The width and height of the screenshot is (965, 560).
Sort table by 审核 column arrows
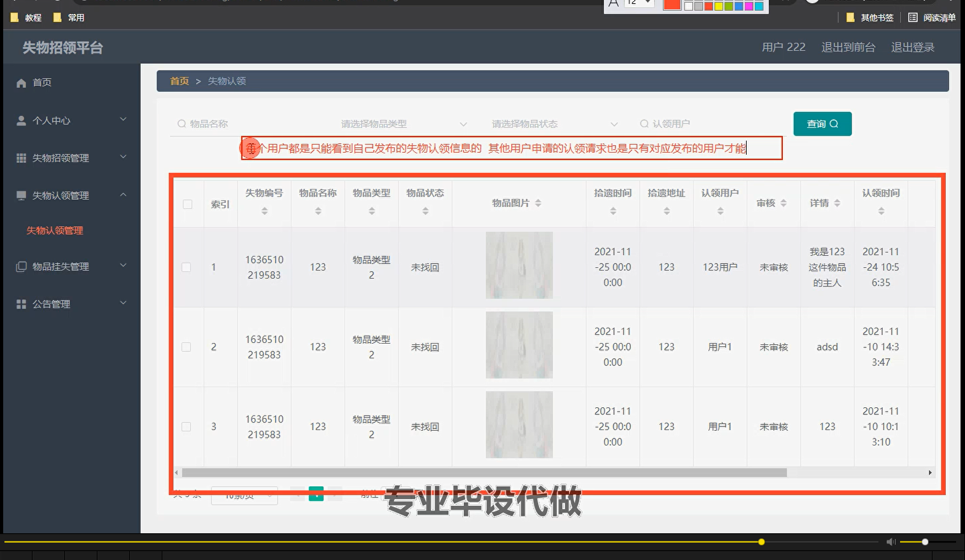click(784, 203)
